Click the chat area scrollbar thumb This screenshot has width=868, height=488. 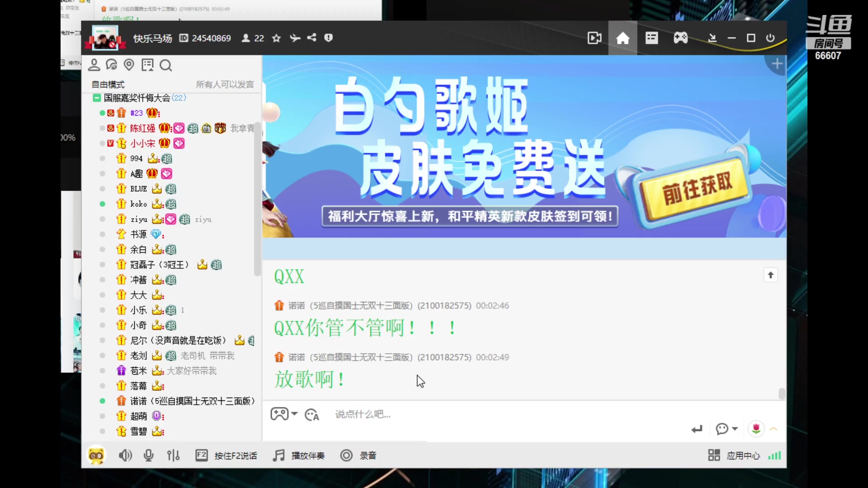click(x=782, y=394)
